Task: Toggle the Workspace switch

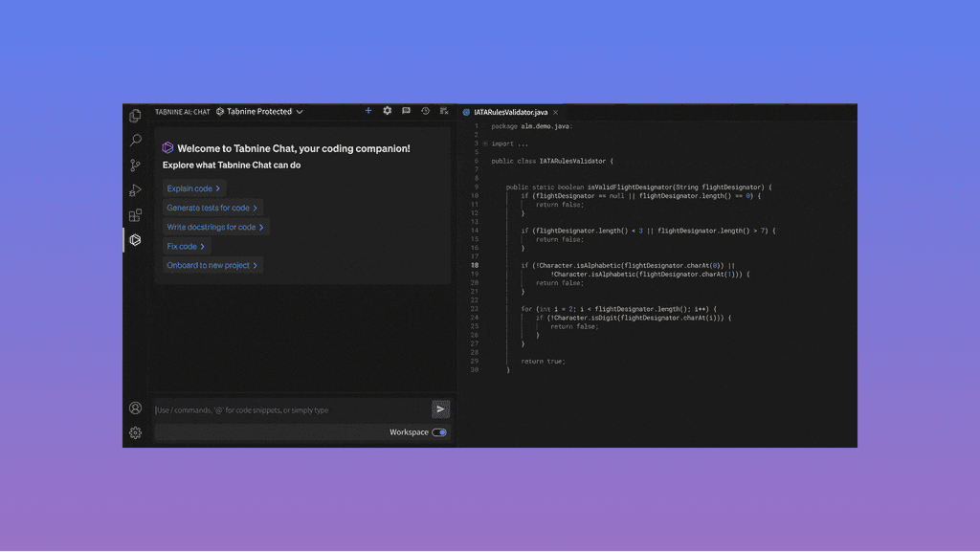Action: 440,432
